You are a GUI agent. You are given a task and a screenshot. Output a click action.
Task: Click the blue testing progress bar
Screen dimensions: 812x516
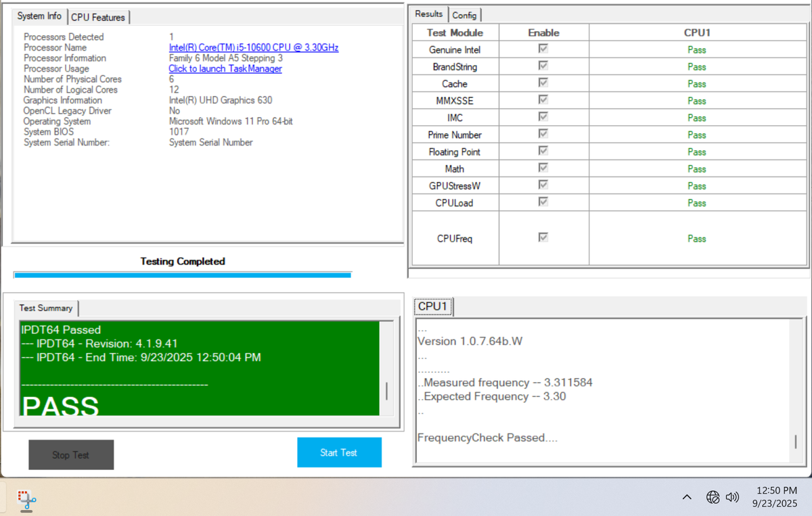[x=182, y=275]
